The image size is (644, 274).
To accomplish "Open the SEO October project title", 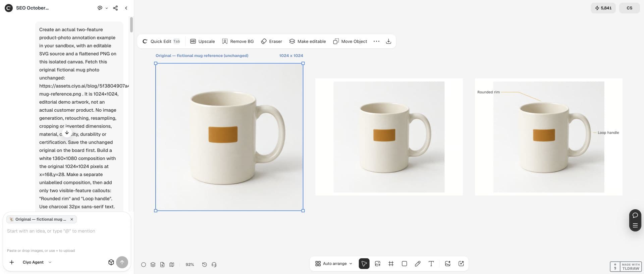I will 32,8.
